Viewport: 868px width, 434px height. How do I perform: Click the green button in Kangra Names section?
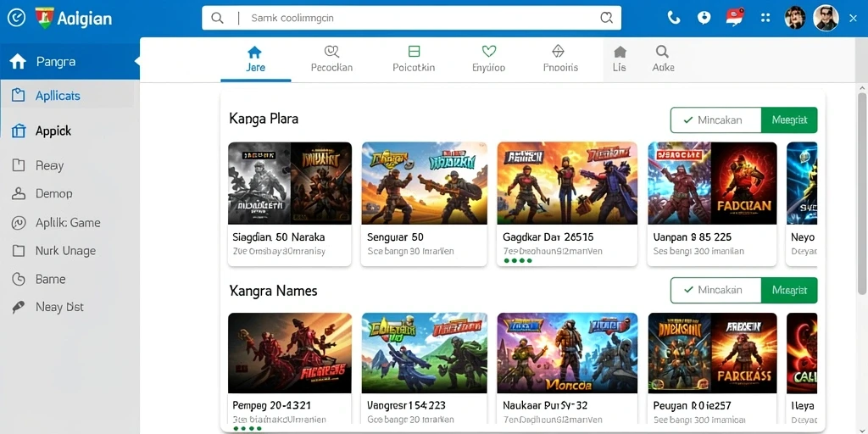pos(789,290)
